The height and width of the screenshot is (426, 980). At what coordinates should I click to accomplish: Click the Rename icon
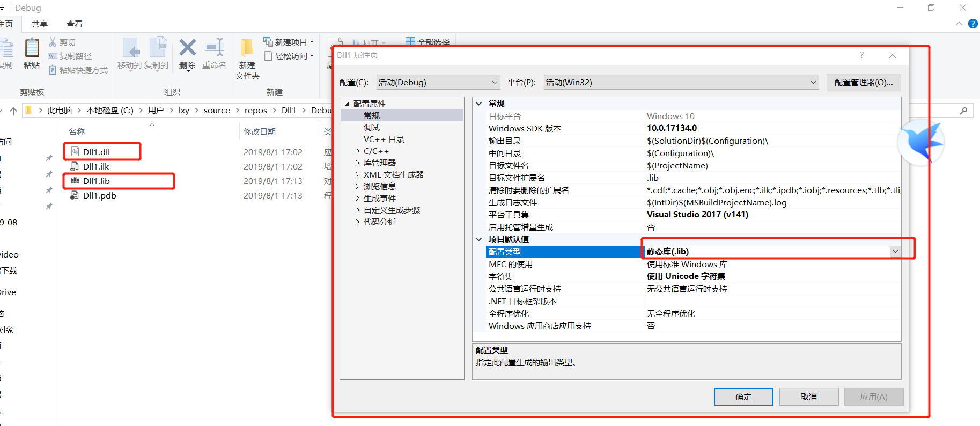click(x=214, y=48)
